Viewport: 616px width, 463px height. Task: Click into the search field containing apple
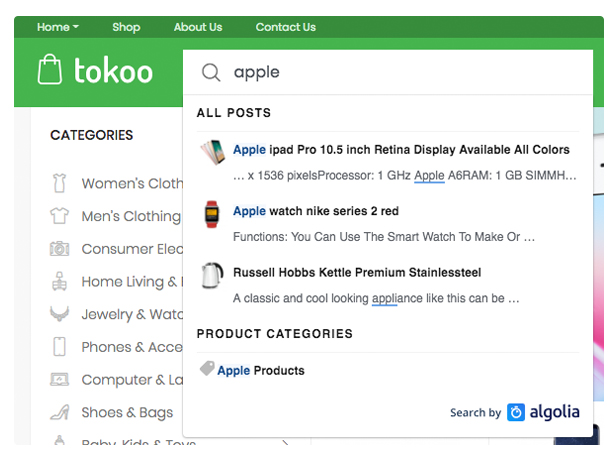pos(400,72)
